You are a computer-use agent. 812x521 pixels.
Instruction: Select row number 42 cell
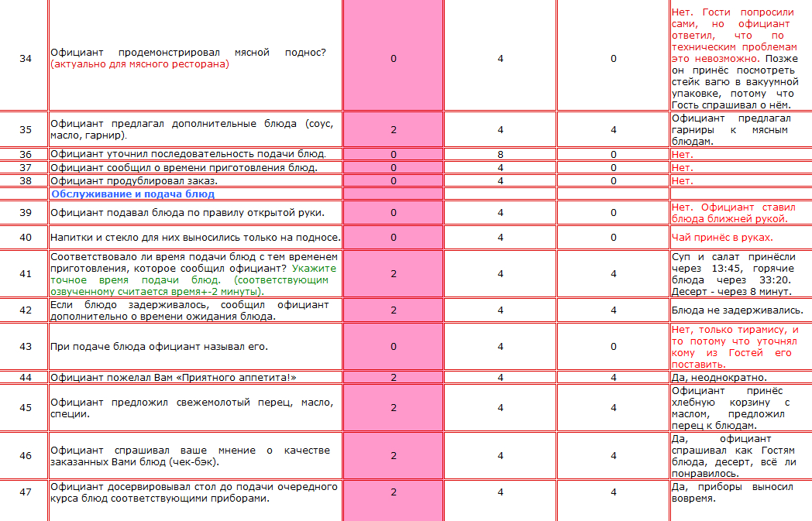tap(26, 310)
